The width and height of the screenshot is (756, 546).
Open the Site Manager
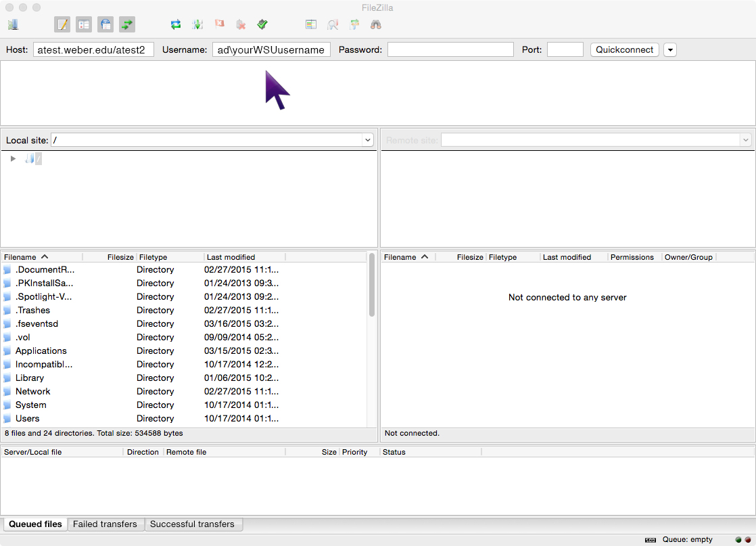[13, 24]
